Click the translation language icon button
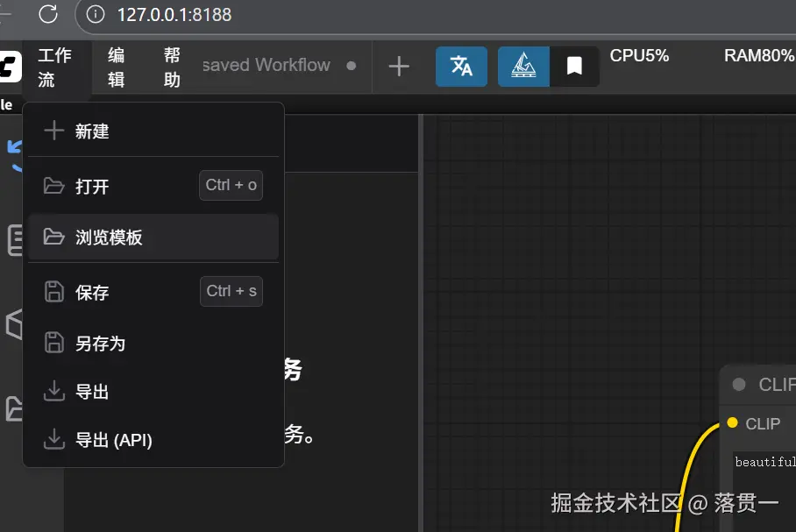Viewport: 796px width, 532px height. click(461, 67)
